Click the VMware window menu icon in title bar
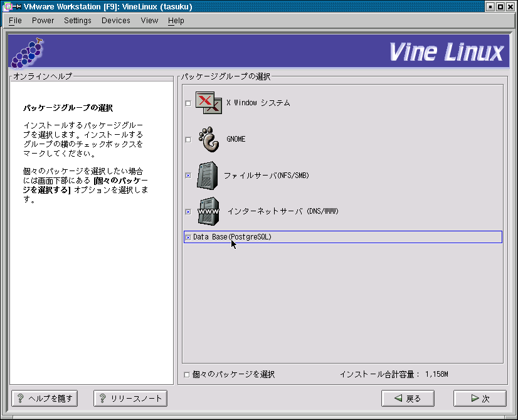Image resolution: width=518 pixels, height=420 pixels. [x=8, y=7]
